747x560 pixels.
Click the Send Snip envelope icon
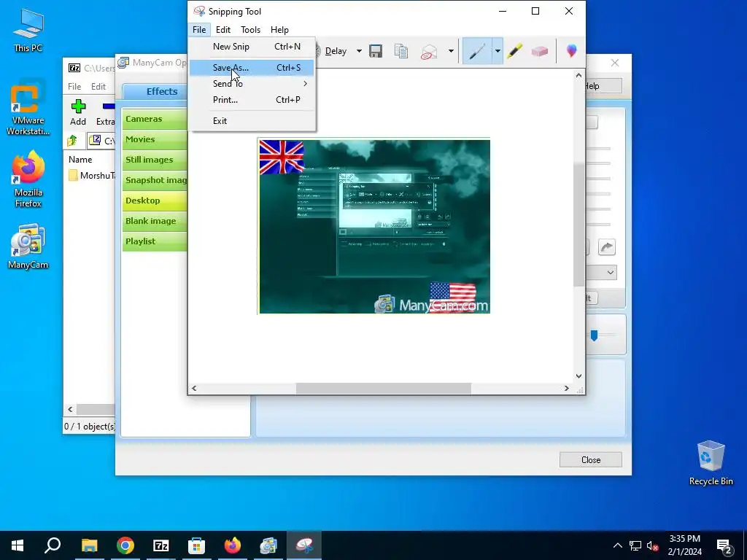point(429,52)
